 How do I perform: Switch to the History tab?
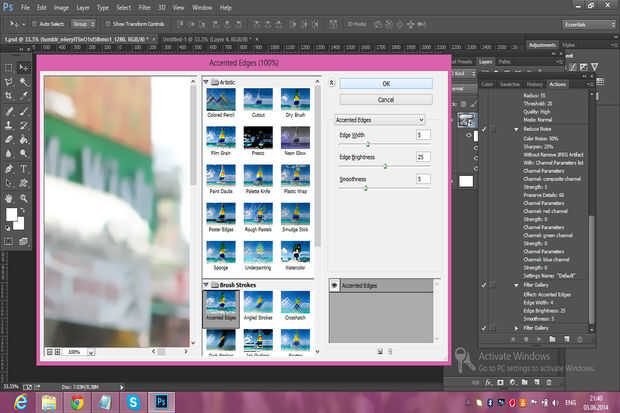pyautogui.click(x=533, y=84)
